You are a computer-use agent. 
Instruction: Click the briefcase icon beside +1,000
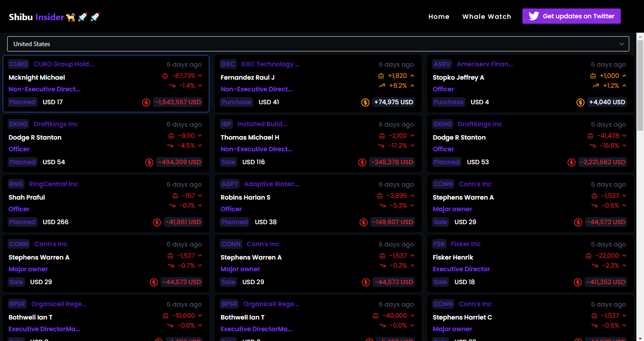click(x=593, y=76)
